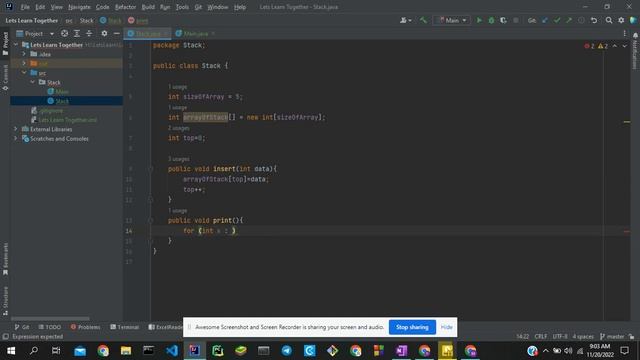
Task: Expand the orange out folder
Action: click(x=24, y=63)
